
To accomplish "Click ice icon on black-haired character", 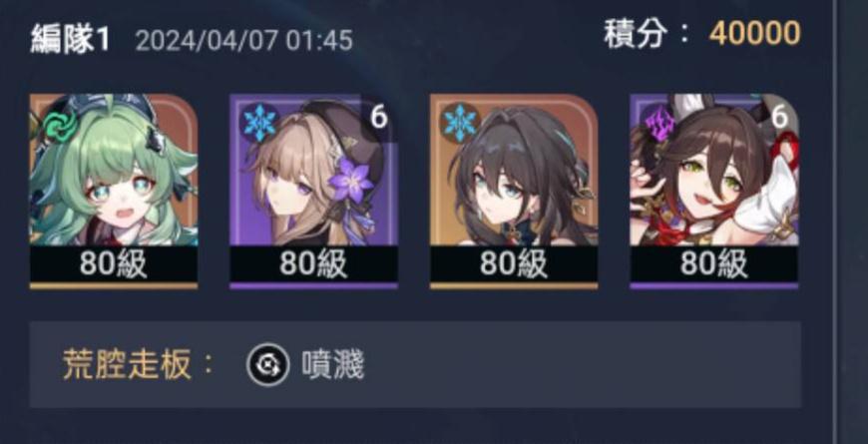I will (460, 123).
